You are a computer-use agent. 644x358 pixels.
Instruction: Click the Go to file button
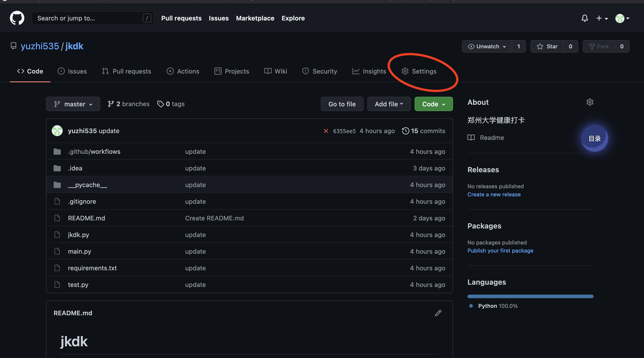(342, 104)
